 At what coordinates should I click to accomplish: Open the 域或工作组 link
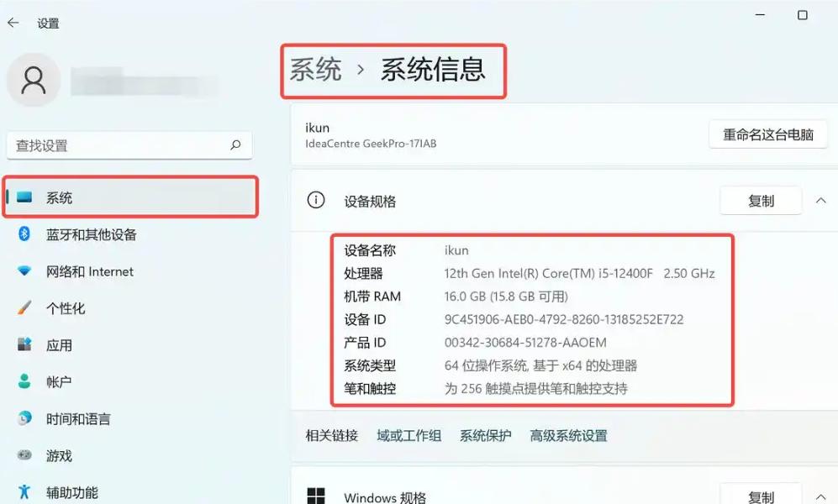(408, 436)
